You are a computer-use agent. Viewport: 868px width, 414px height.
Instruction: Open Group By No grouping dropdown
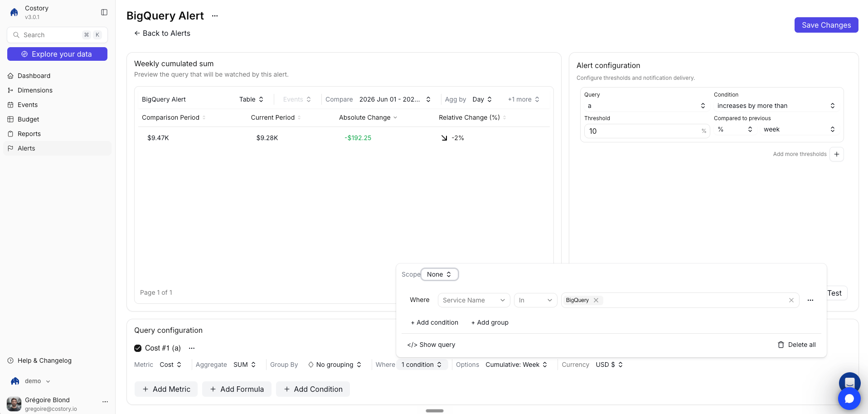(x=335, y=365)
